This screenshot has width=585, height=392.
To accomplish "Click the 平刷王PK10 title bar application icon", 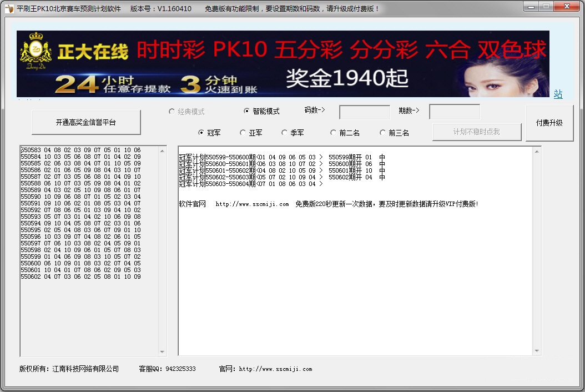I will pyautogui.click(x=8, y=8).
